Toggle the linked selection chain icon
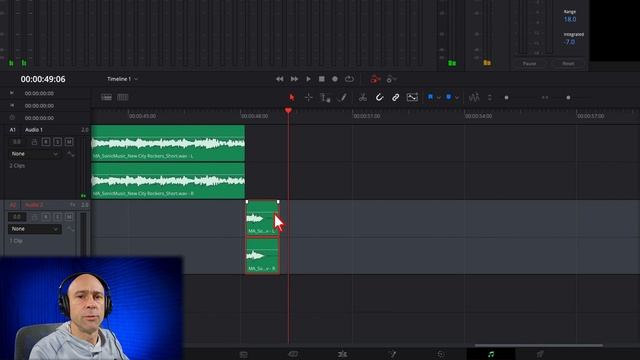This screenshot has width=640, height=360. [396, 98]
